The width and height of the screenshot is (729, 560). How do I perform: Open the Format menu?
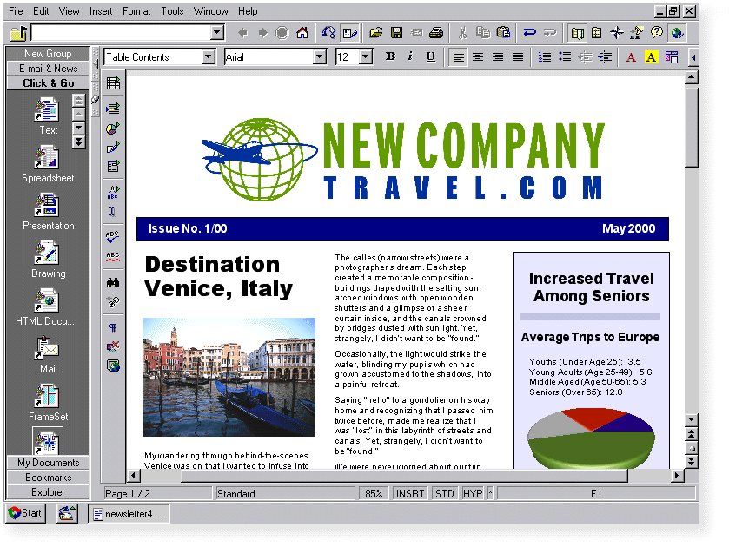tap(136, 11)
